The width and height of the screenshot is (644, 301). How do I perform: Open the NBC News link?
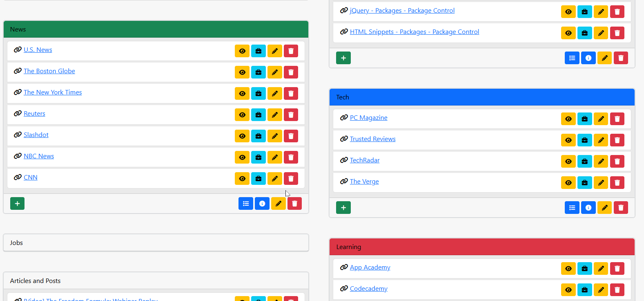tap(39, 156)
